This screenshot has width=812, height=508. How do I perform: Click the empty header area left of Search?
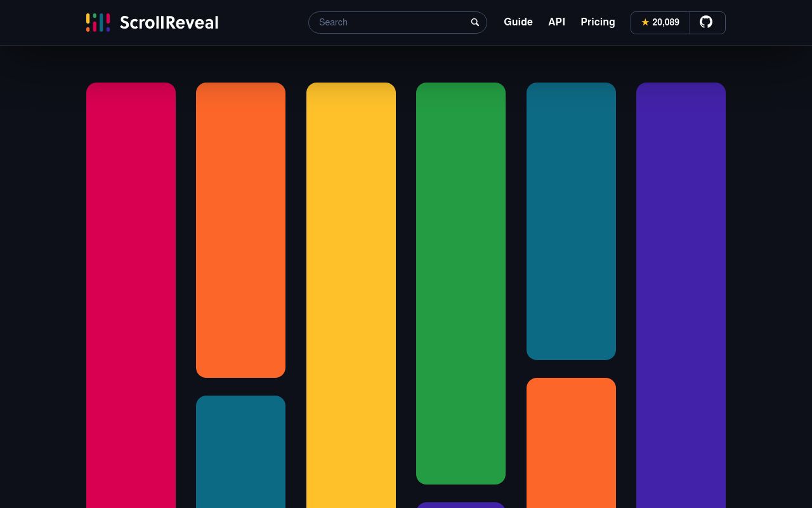263,22
